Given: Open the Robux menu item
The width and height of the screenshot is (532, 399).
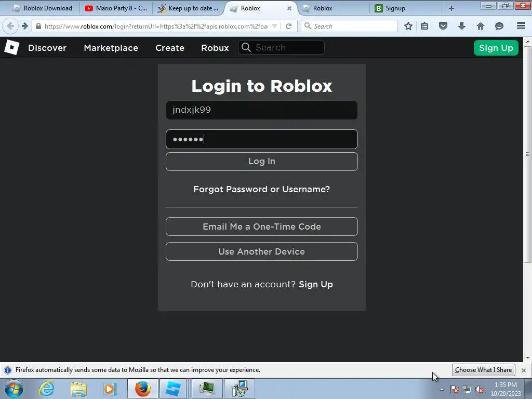Looking at the screenshot, I should tap(215, 48).
